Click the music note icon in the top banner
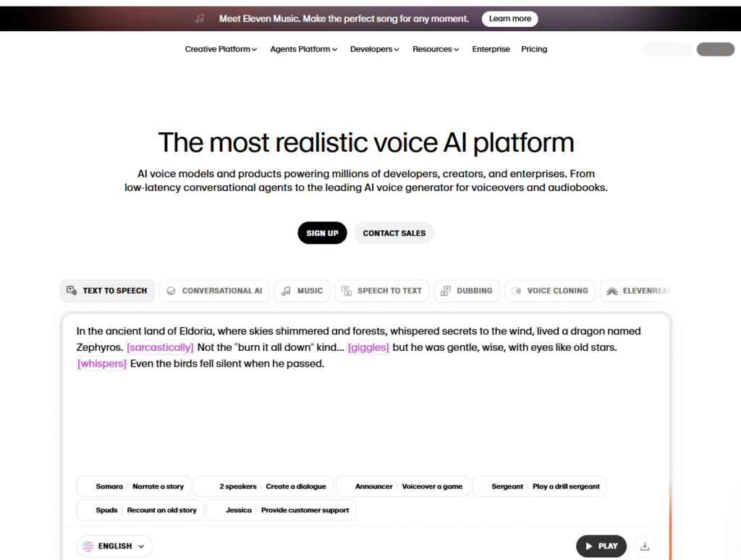Image resolution: width=741 pixels, height=560 pixels. click(x=200, y=18)
